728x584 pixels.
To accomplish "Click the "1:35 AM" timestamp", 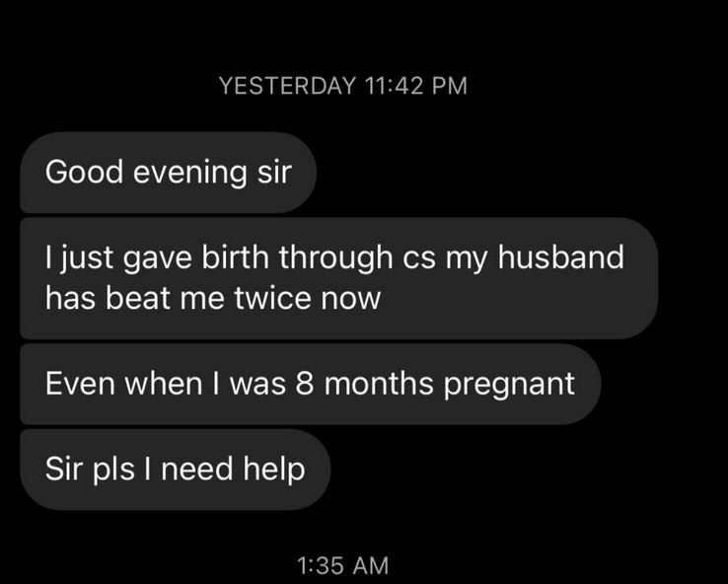I will pos(342,565).
